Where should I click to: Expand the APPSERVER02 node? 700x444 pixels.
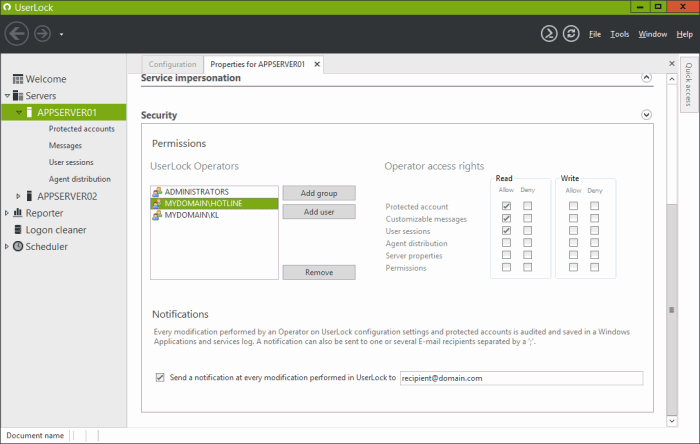click(18, 196)
